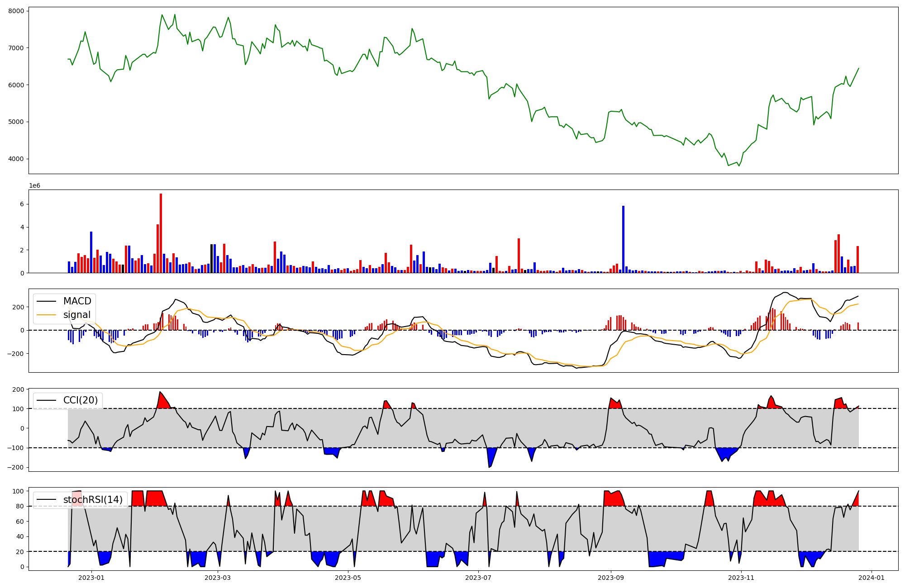Click the 2023-07 x-axis date label
Viewport: 905px width, 588px height.
(x=478, y=578)
